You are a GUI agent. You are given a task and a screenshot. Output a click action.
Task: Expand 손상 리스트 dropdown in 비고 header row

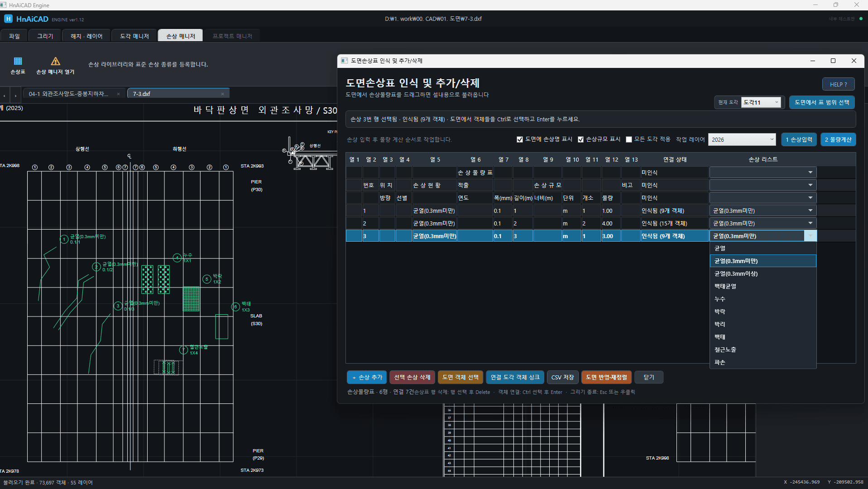pyautogui.click(x=810, y=185)
